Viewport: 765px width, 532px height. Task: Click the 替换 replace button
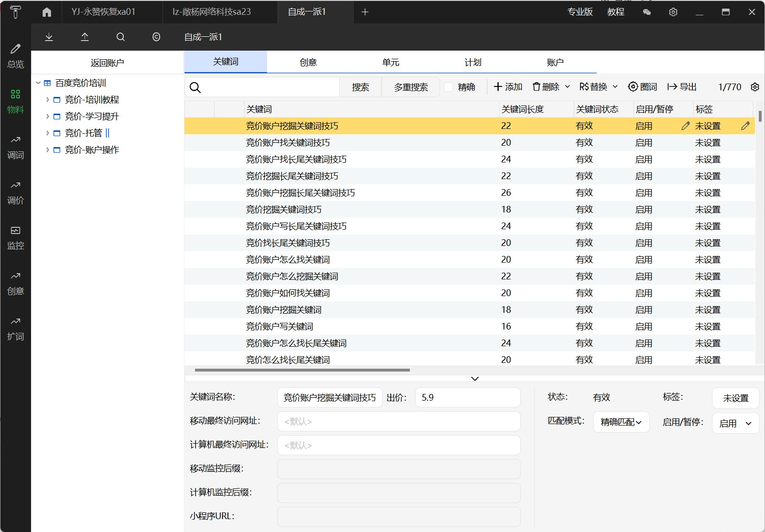point(593,87)
